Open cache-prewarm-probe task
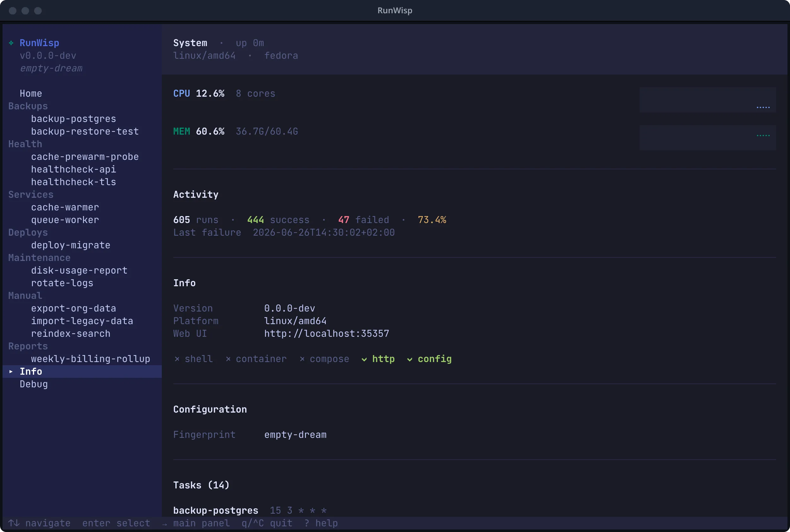This screenshot has width=790, height=532. click(x=85, y=157)
